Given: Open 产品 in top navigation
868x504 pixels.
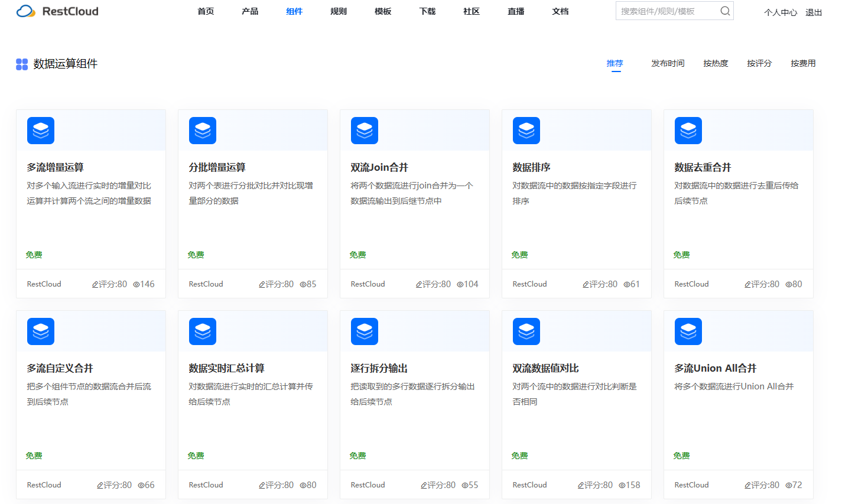Looking at the screenshot, I should (x=250, y=11).
